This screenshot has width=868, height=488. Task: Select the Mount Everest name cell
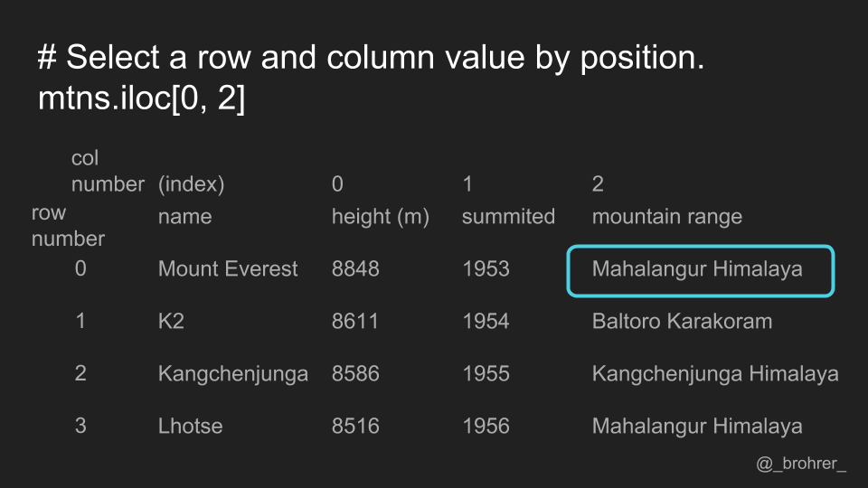coord(228,269)
